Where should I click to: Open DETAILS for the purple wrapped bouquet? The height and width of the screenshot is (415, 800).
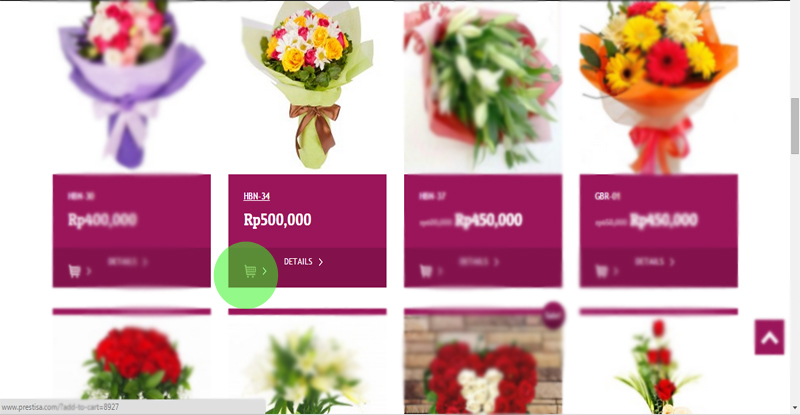(128, 262)
